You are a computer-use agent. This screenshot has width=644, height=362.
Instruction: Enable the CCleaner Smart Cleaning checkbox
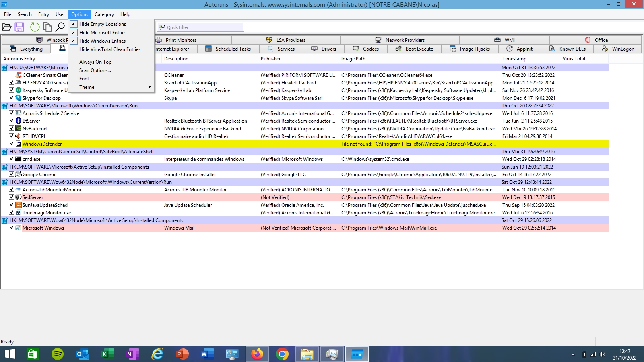click(x=12, y=75)
